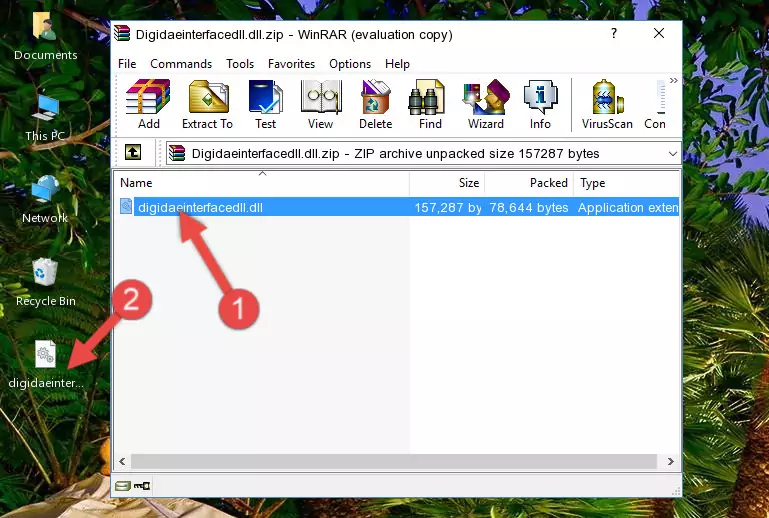Click the WinRAR title bar icon

click(122, 34)
